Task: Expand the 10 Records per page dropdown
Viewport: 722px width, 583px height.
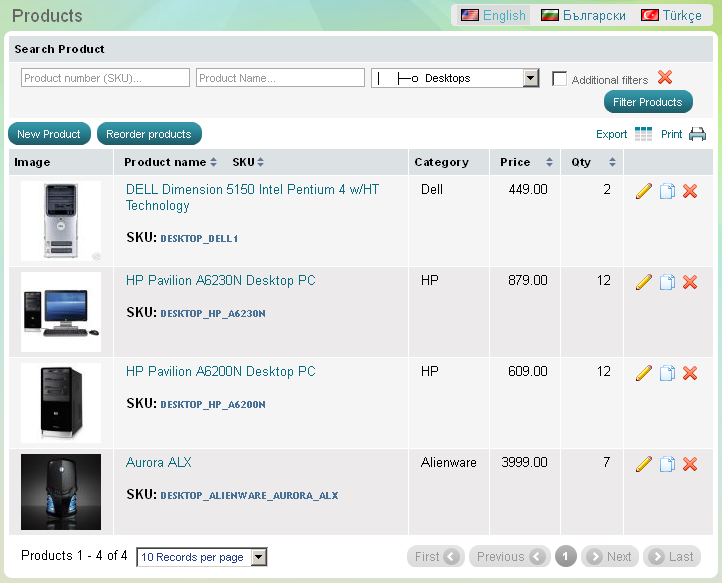Action: (x=259, y=557)
